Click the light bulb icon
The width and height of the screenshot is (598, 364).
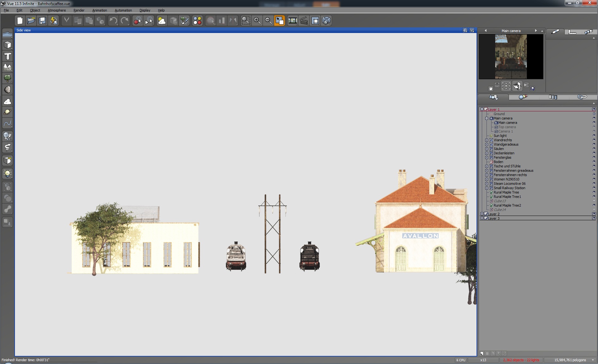coord(7,173)
